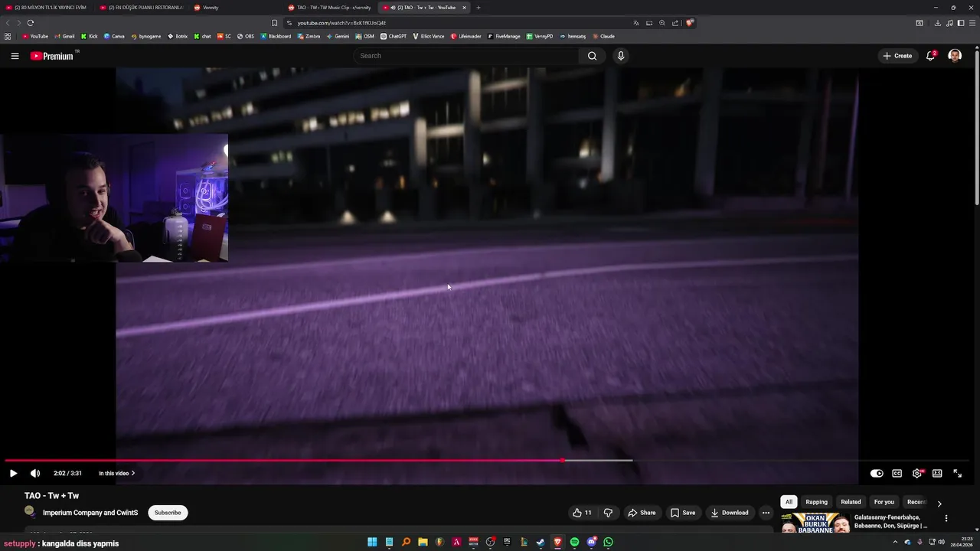The image size is (980, 551).
Task: Open WhatsApp from the taskbar
Action: click(x=608, y=543)
